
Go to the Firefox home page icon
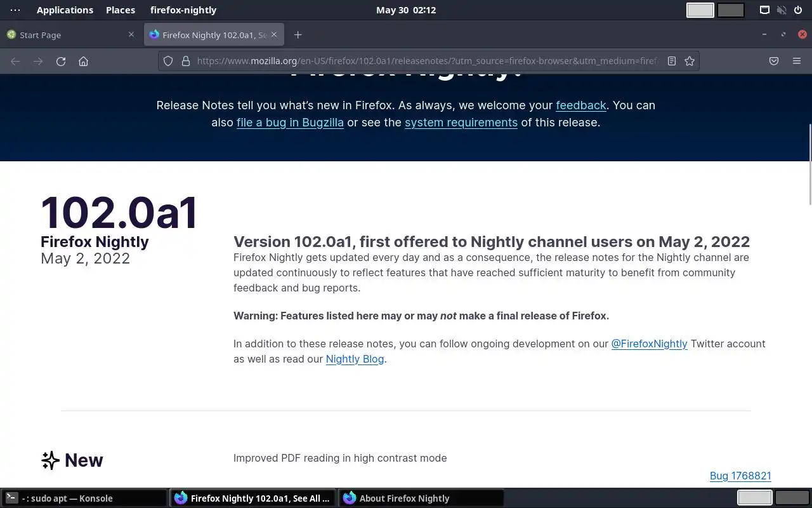pyautogui.click(x=83, y=62)
